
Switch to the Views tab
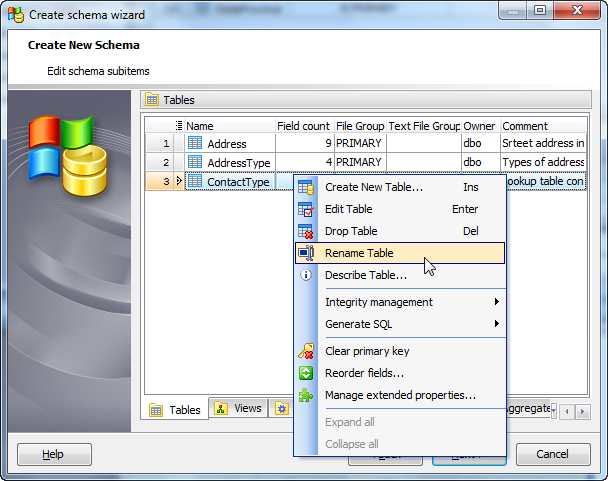click(x=238, y=409)
